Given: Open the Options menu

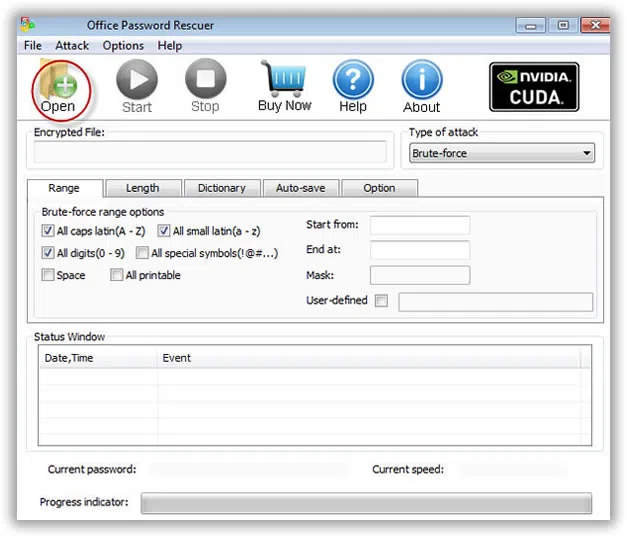Looking at the screenshot, I should click(x=123, y=46).
